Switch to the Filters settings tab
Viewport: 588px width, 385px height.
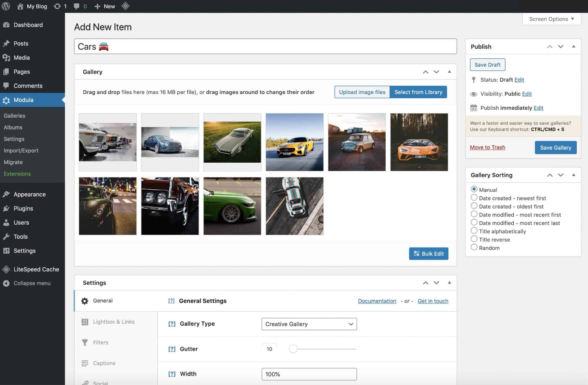click(100, 342)
